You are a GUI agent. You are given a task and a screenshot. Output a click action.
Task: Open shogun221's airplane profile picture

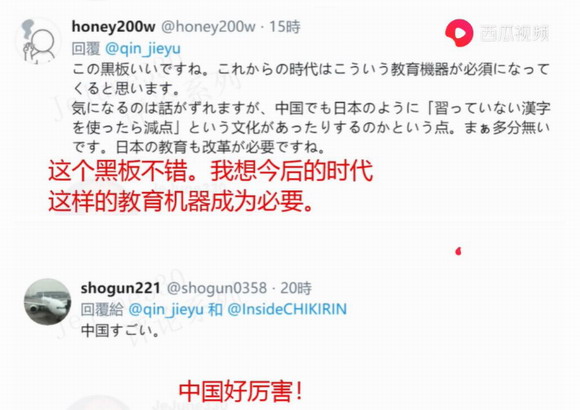pyautogui.click(x=47, y=302)
